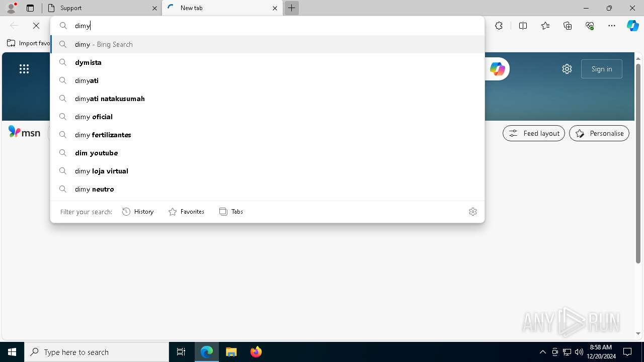This screenshot has width=644, height=362.
Task: Stop loading the page
Action: click(36, 26)
